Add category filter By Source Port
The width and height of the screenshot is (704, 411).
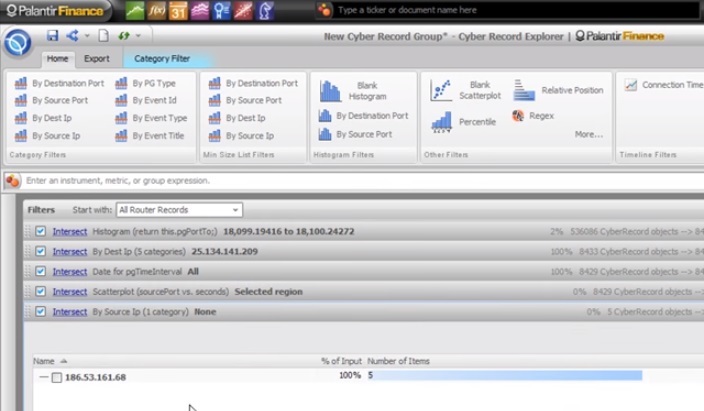[x=51, y=100]
